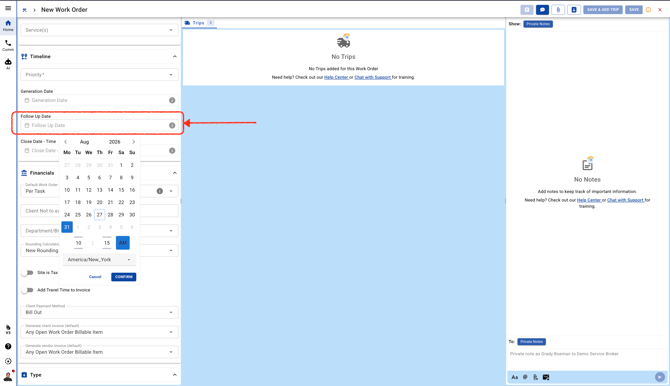Toggle Add Travel Time to Invoice

coord(27,290)
